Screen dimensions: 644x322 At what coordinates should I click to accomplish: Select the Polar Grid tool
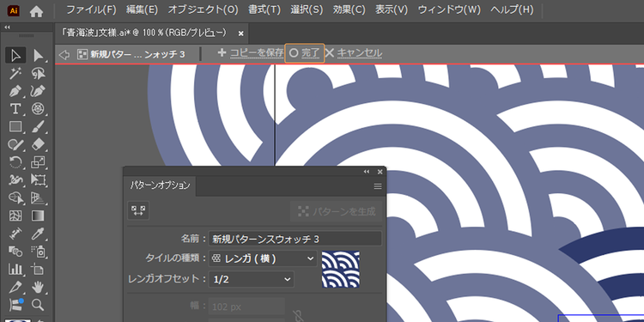click(x=38, y=109)
